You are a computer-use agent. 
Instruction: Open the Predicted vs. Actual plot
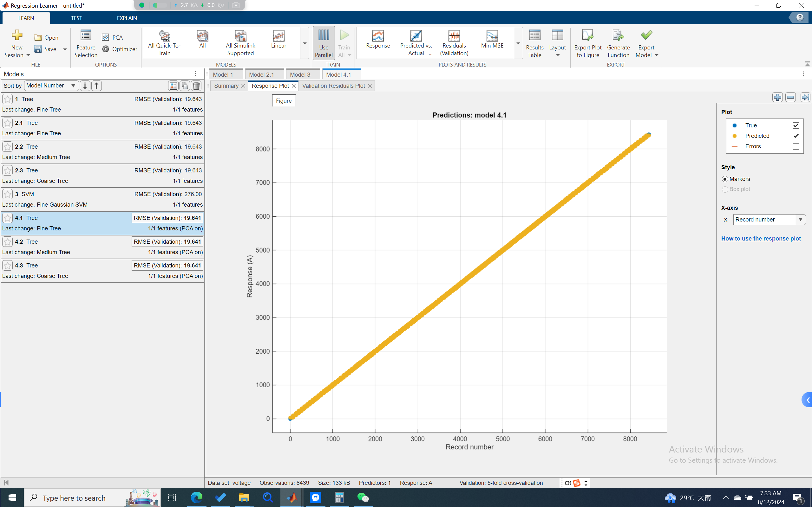416,43
